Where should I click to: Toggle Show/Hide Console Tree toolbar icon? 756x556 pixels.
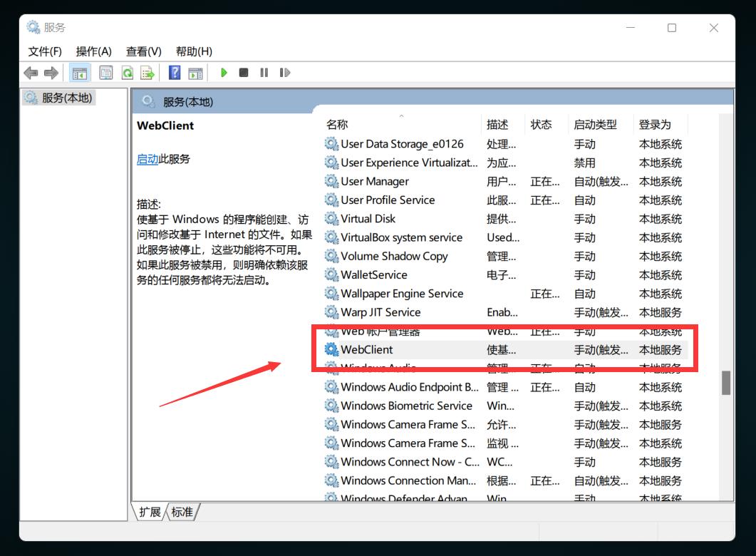coord(79,73)
